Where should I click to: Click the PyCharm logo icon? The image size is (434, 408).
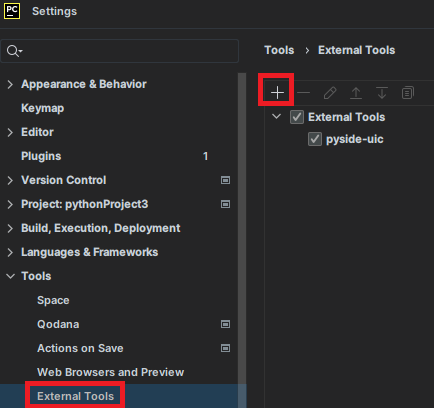tap(12, 11)
